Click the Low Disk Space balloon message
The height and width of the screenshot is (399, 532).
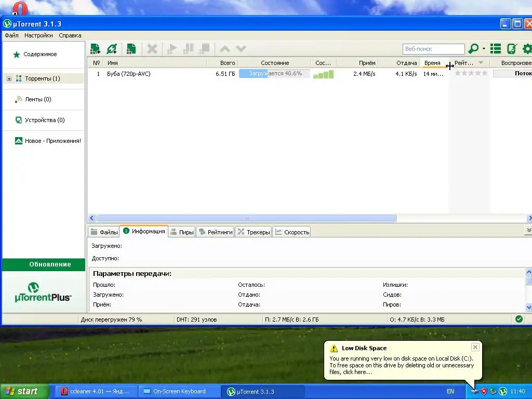(x=402, y=365)
